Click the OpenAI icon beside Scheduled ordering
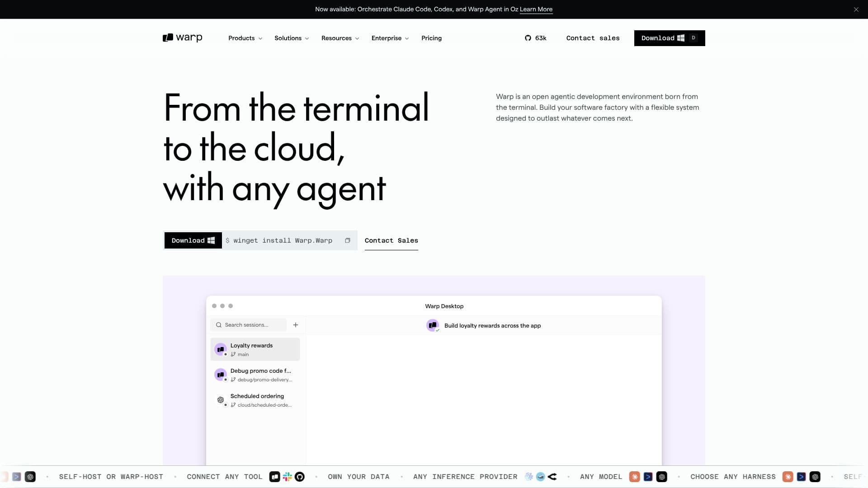The height and width of the screenshot is (488, 868). pyautogui.click(x=221, y=400)
